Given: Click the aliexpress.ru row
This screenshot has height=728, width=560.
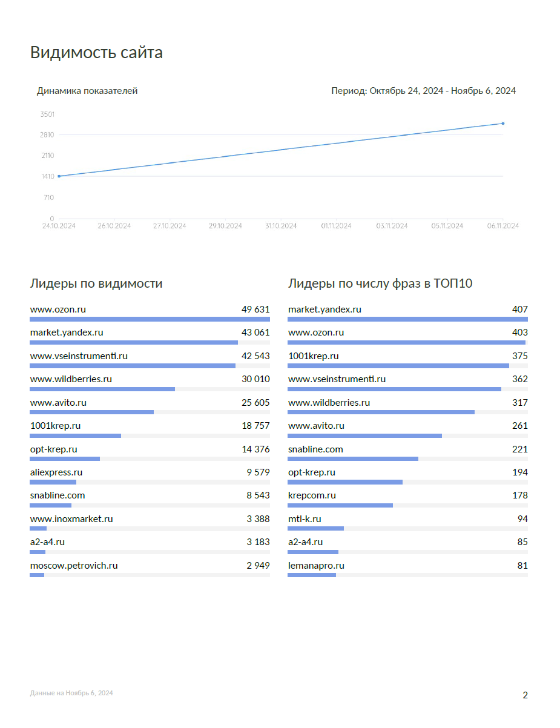Looking at the screenshot, I should point(150,475).
